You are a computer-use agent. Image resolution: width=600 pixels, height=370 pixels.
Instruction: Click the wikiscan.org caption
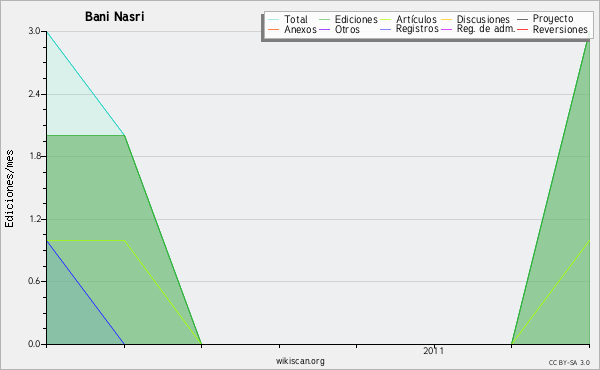click(300, 361)
